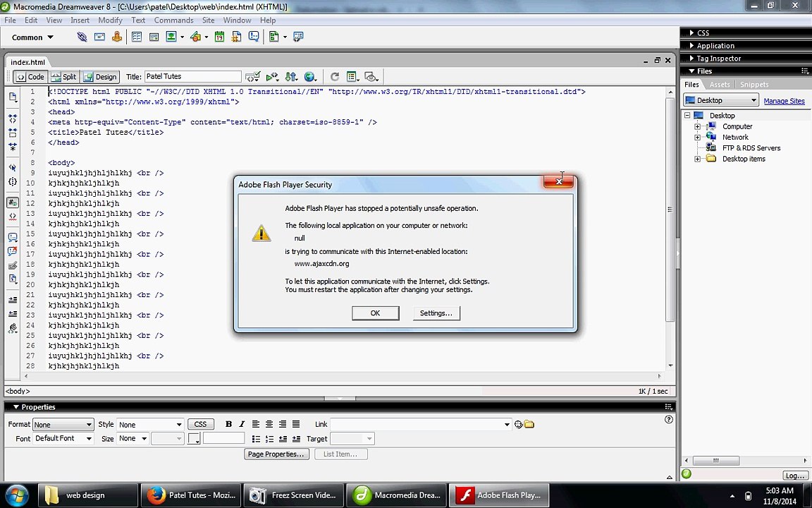Switch to the Assets tab

pyautogui.click(x=719, y=85)
